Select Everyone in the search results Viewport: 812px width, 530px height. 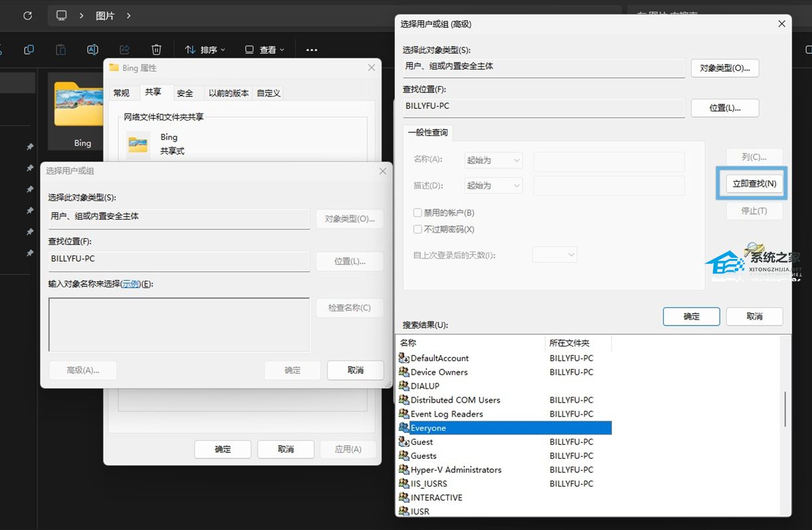tap(428, 428)
